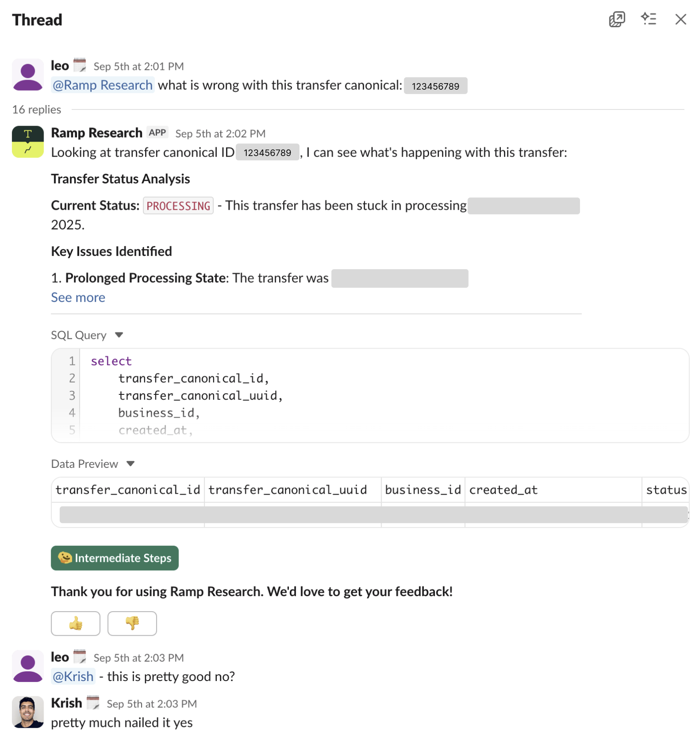Close the thread panel
Viewport: 700px width, 736px height.
pos(681,19)
